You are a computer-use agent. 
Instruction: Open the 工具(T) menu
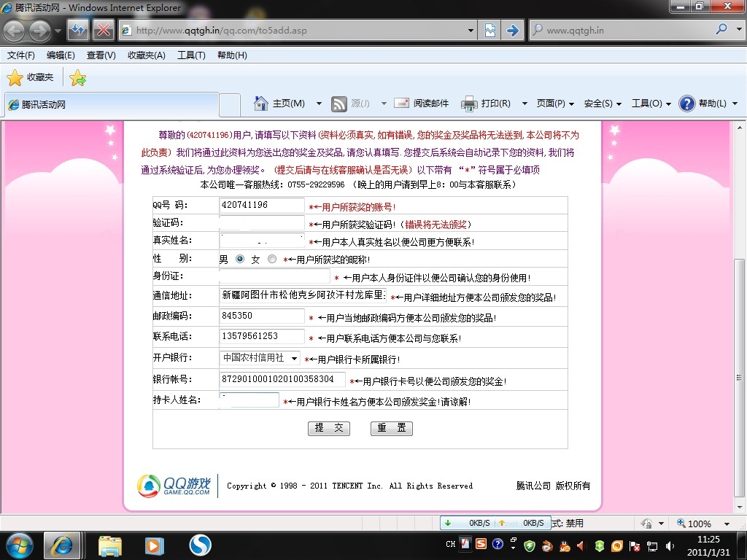[191, 55]
